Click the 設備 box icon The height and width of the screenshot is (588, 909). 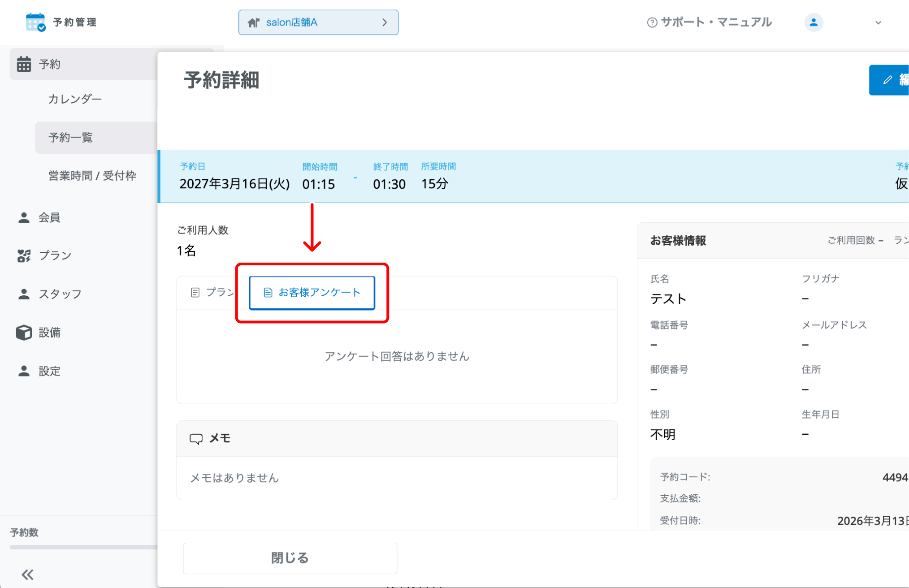(x=24, y=333)
